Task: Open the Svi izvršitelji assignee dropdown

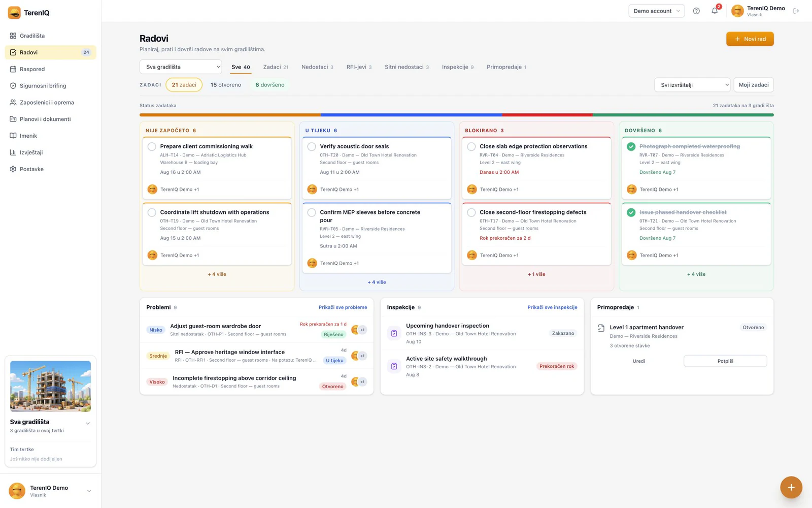Action: [x=692, y=85]
